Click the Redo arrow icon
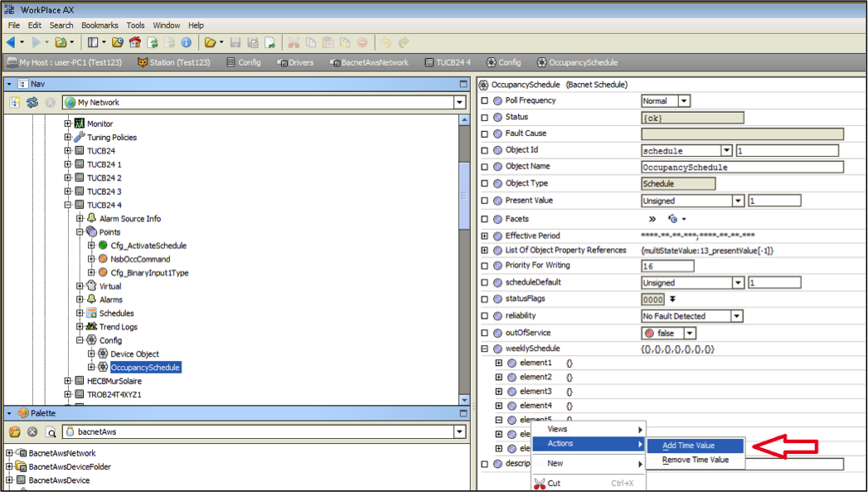This screenshot has height=492, width=868. pos(404,42)
